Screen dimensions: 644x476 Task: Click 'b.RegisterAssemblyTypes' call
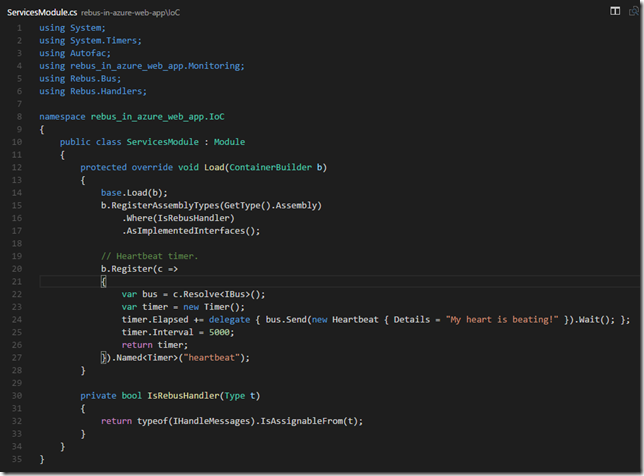click(x=160, y=206)
